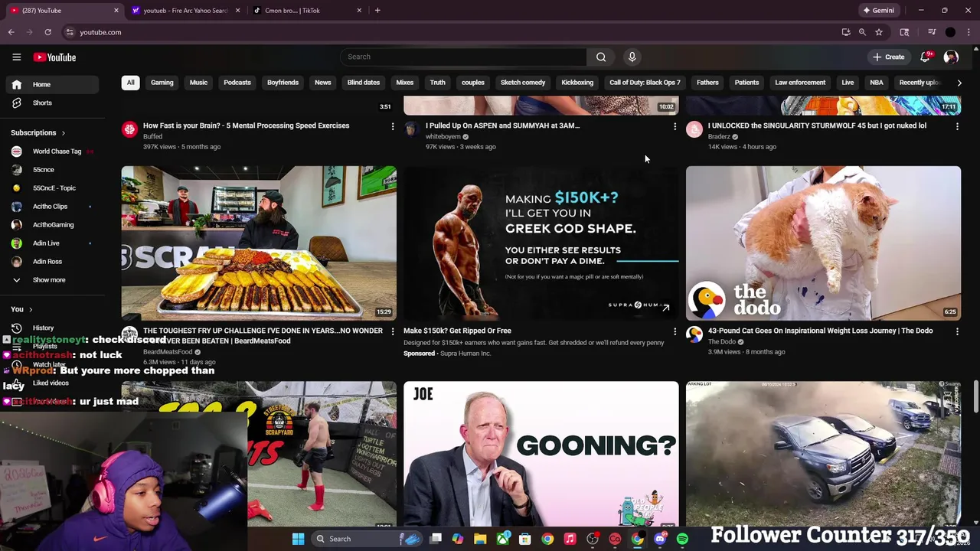Open a new browser tab with plus button
The image size is (980, 551).
click(x=377, y=11)
